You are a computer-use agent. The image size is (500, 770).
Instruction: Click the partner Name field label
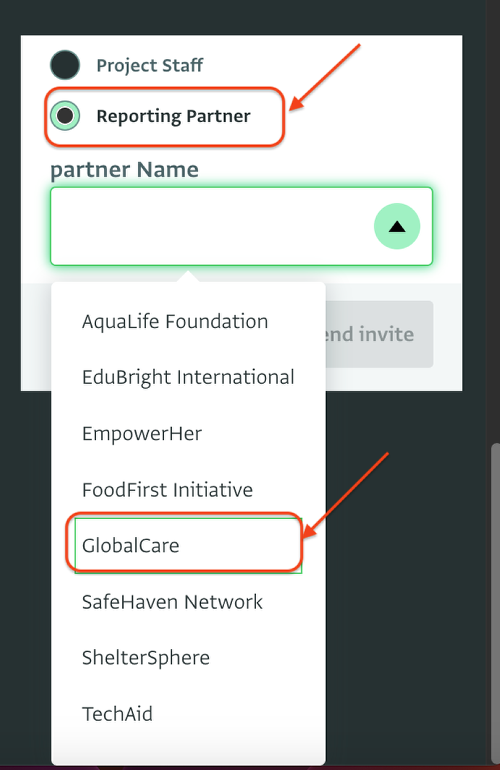(x=124, y=169)
